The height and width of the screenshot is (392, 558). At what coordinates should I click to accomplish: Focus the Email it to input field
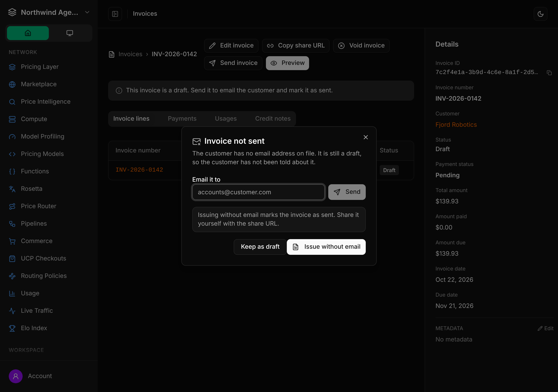coord(258,192)
